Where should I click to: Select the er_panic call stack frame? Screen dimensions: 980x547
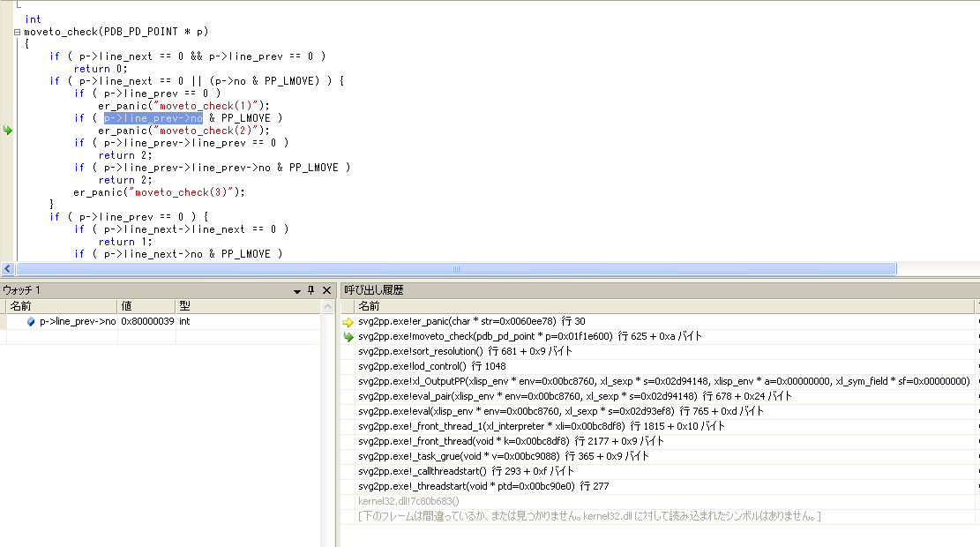point(471,321)
